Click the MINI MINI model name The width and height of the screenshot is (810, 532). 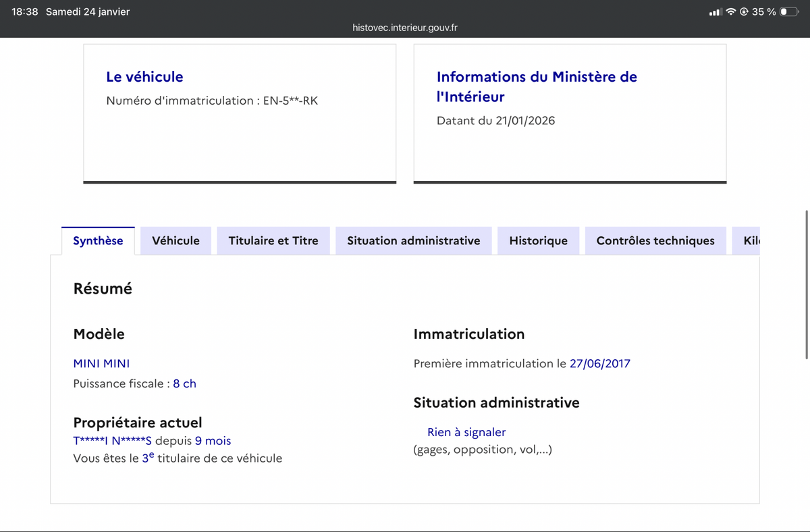click(101, 363)
